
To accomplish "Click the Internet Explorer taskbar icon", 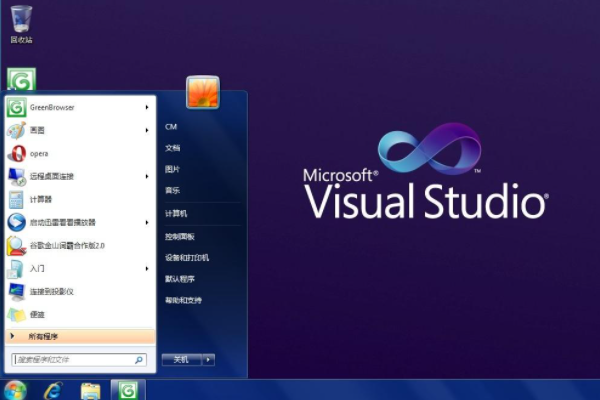I will click(x=52, y=390).
